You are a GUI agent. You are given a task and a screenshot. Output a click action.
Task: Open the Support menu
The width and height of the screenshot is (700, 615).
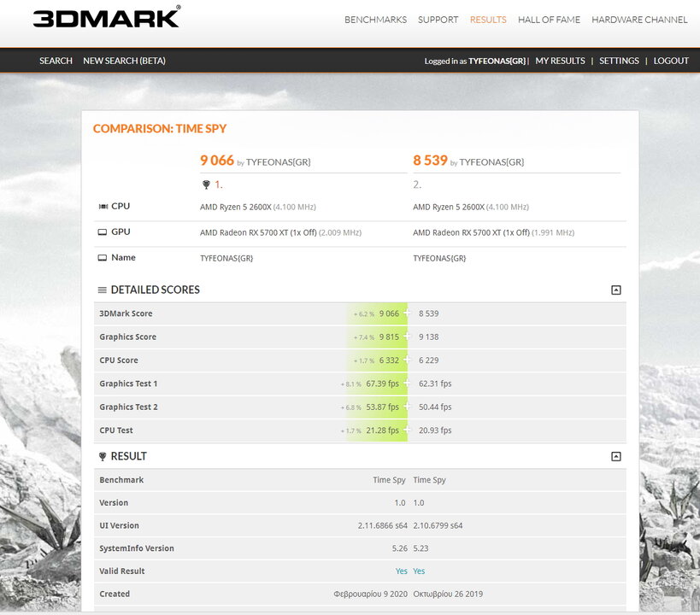438,20
